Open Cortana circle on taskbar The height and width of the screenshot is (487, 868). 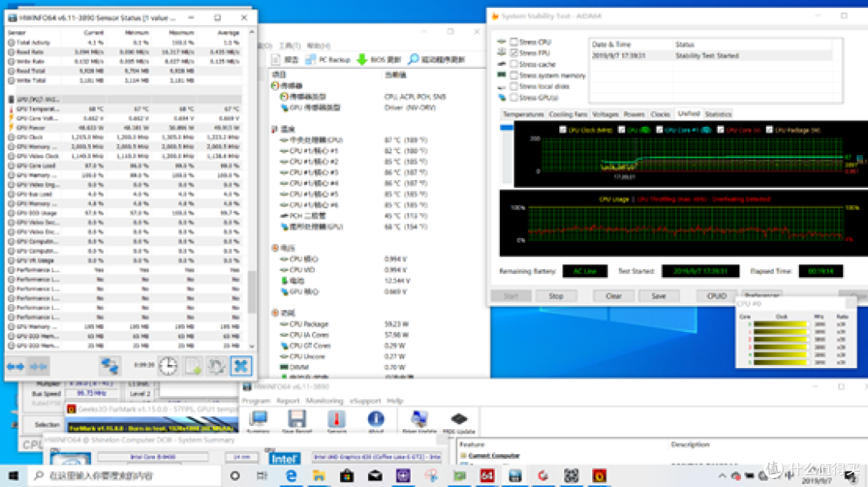[x=235, y=476]
